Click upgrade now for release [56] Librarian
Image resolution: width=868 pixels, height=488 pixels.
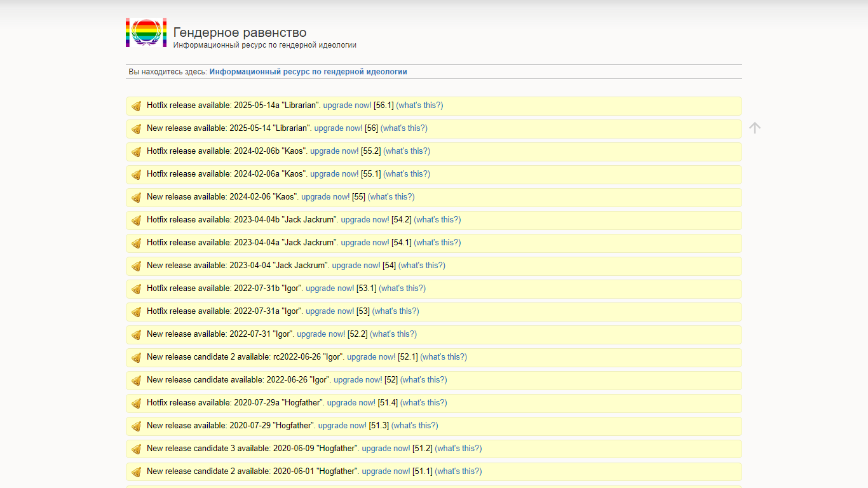[x=338, y=128]
